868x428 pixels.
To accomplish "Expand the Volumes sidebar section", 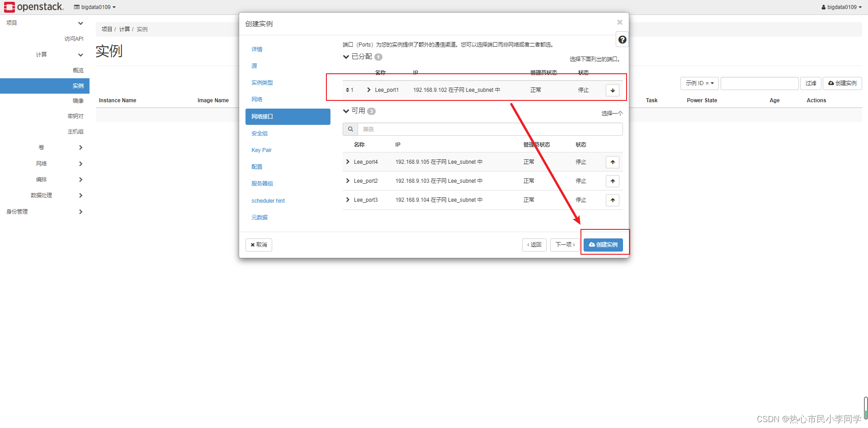I will pos(80,147).
